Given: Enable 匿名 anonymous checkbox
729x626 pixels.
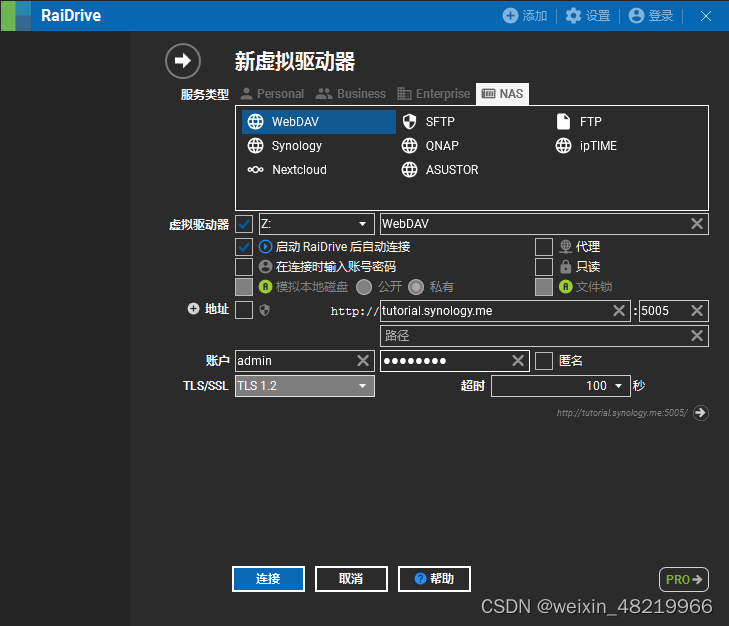Looking at the screenshot, I should 543,360.
